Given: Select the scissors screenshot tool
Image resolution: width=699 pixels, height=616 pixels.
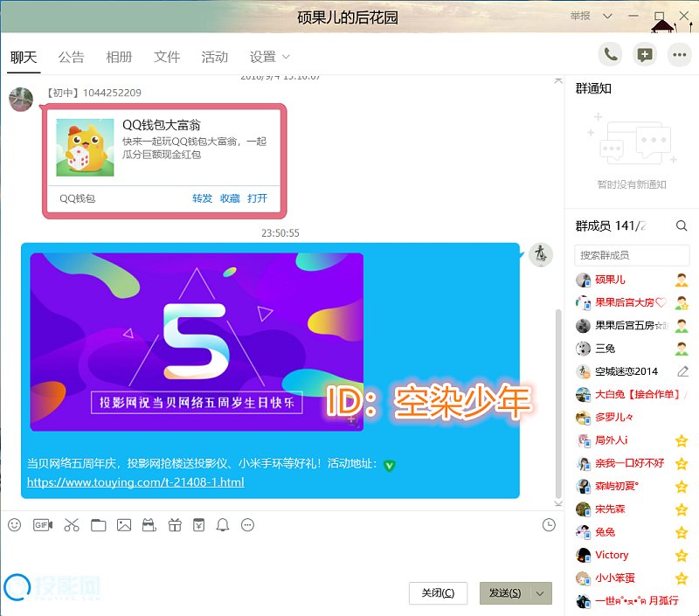Looking at the screenshot, I should 72,525.
